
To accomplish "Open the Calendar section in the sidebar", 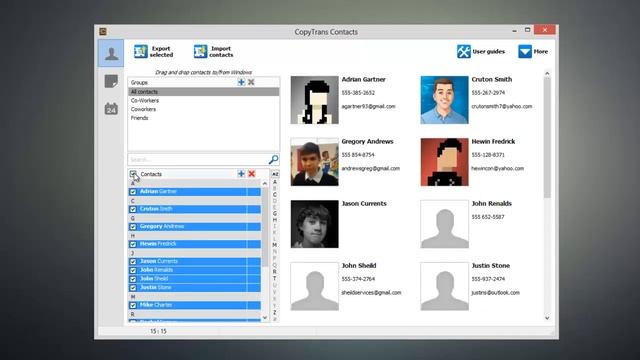I will click(111, 109).
